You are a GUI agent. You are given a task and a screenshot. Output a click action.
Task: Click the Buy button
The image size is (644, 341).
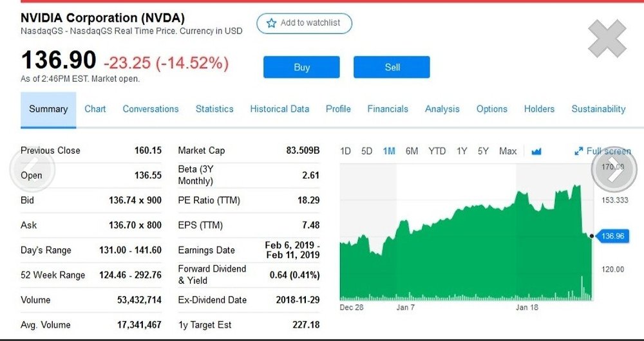click(x=301, y=67)
